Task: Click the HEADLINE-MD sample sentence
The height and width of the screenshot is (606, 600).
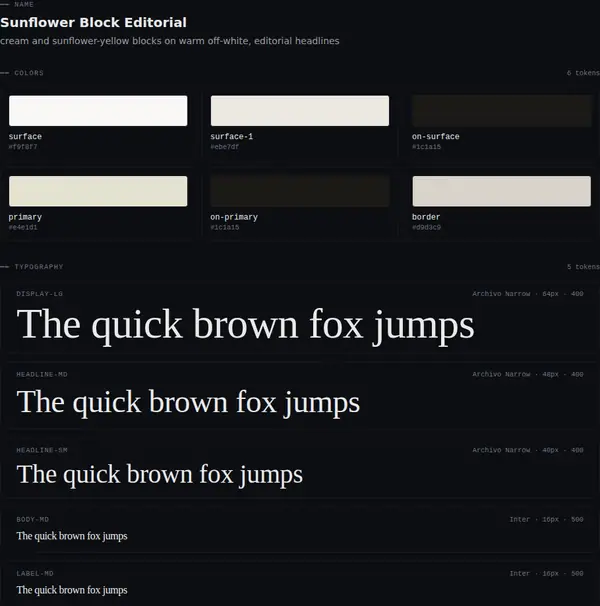Action: (x=188, y=403)
